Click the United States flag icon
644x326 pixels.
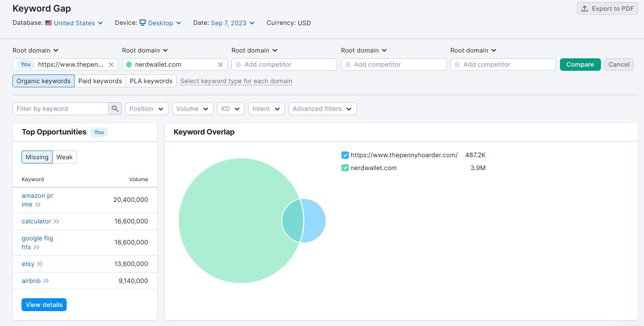48,23
